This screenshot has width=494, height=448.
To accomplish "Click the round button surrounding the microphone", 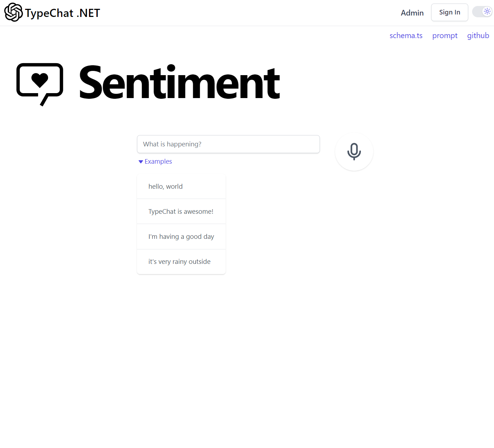I will [x=354, y=152].
